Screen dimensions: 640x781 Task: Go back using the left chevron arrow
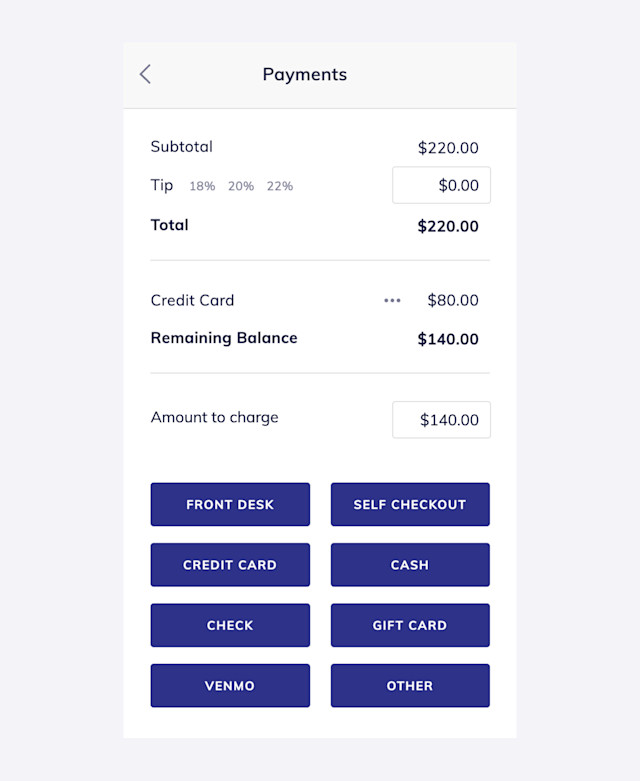click(145, 74)
